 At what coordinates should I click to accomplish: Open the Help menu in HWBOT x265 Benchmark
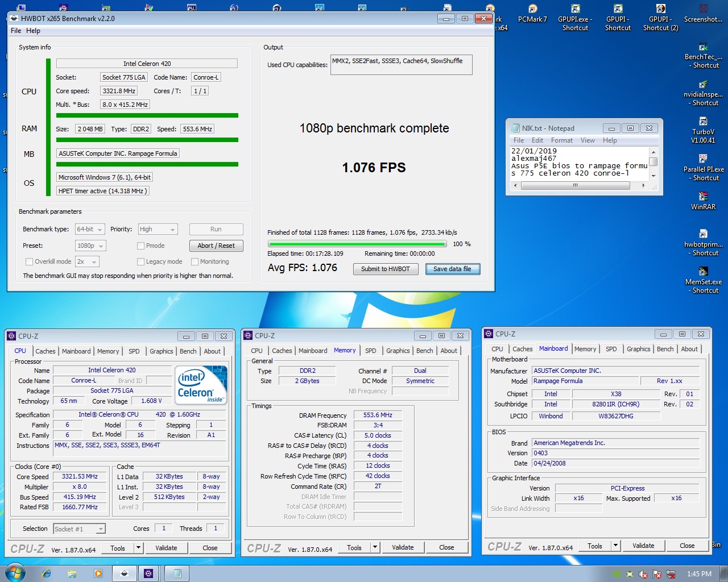(33, 31)
